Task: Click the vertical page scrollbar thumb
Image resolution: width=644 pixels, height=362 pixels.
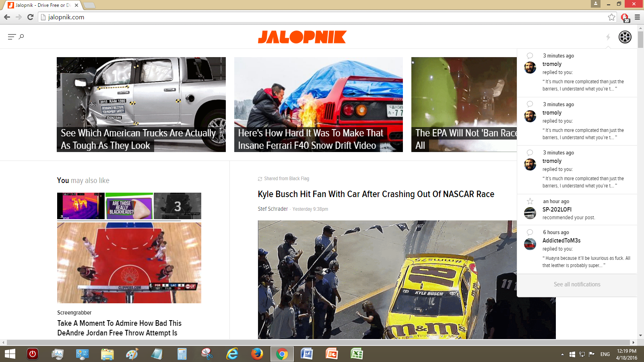Action: [x=640, y=39]
